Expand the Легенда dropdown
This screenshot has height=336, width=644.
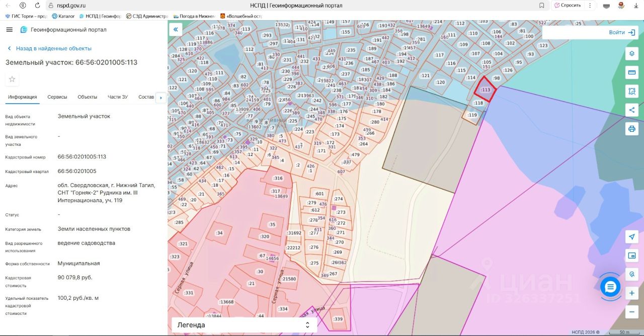click(x=244, y=325)
